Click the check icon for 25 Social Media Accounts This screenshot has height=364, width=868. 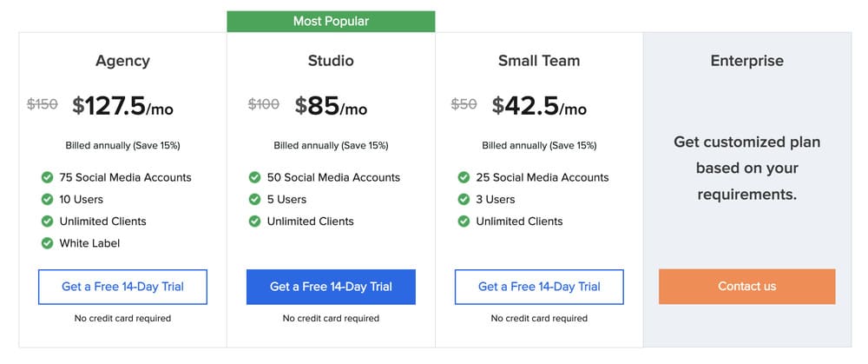coord(464,177)
